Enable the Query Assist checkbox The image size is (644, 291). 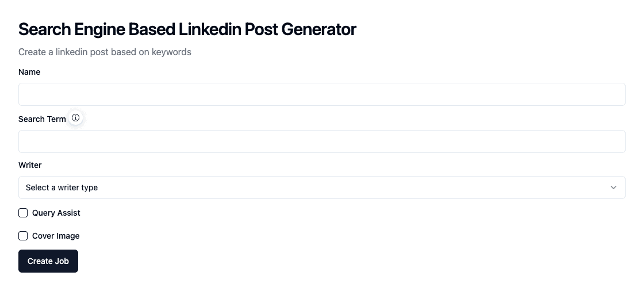[x=23, y=213]
